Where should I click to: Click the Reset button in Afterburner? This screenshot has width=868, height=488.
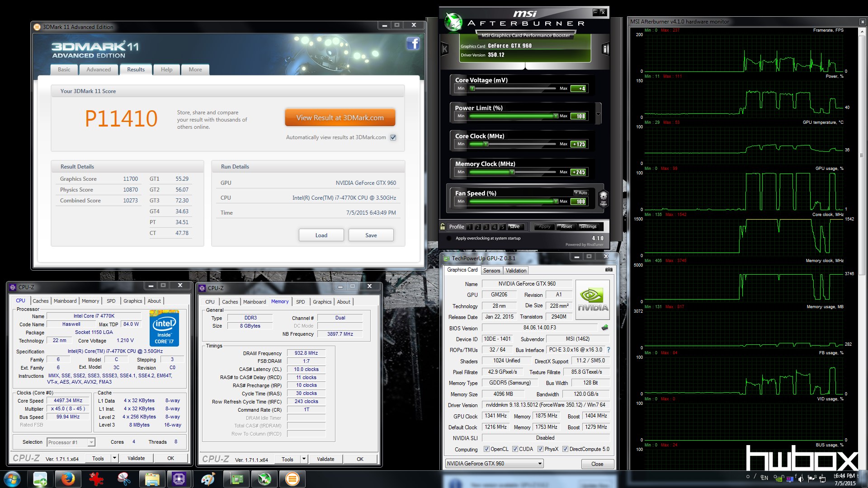pos(563,226)
